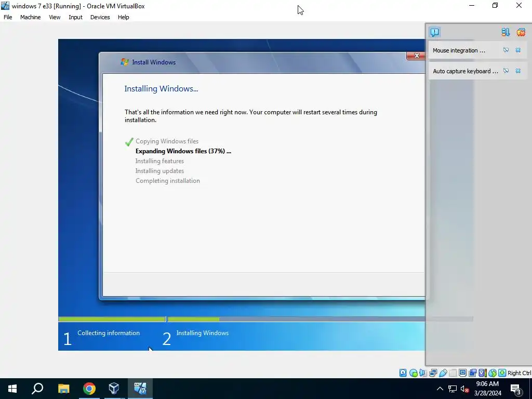This screenshot has height=399, width=532.
Task: Open the taskbar clock and date
Action: [487, 389]
